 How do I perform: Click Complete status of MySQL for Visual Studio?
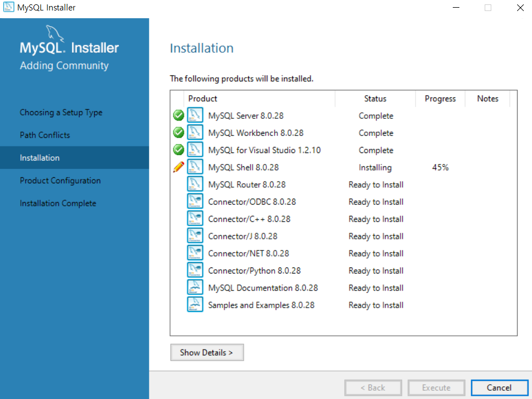[x=376, y=150]
